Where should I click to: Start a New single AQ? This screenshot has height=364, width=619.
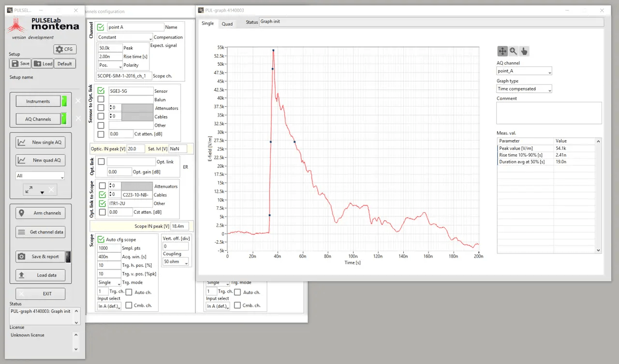pos(41,142)
